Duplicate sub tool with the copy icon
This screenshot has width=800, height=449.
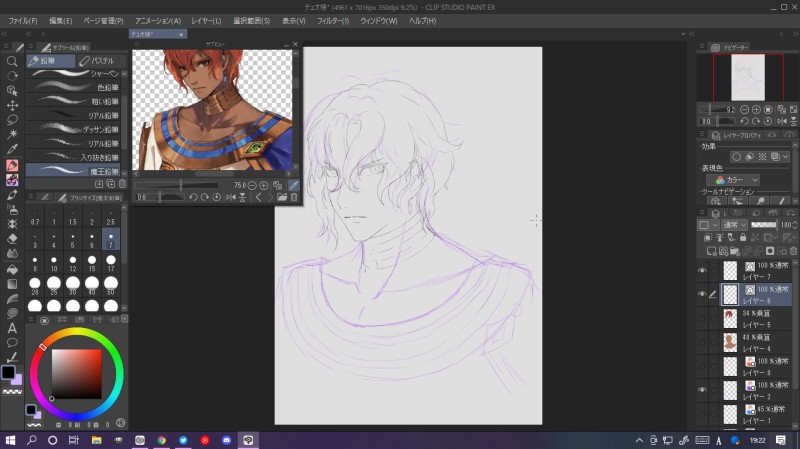[111, 184]
